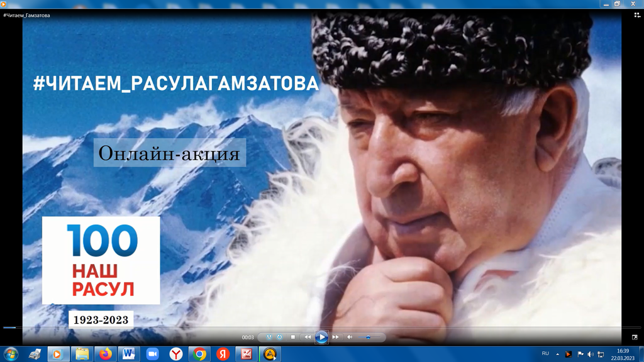Click the Play button in the player

(321, 337)
